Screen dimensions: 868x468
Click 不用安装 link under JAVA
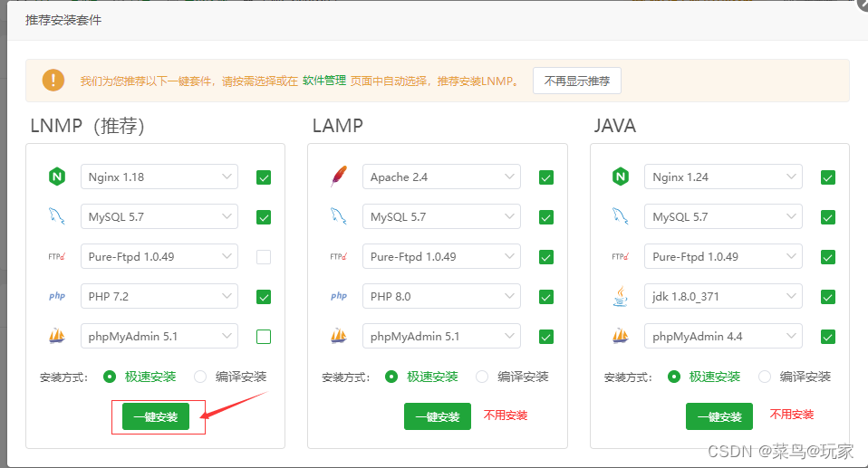pos(792,415)
